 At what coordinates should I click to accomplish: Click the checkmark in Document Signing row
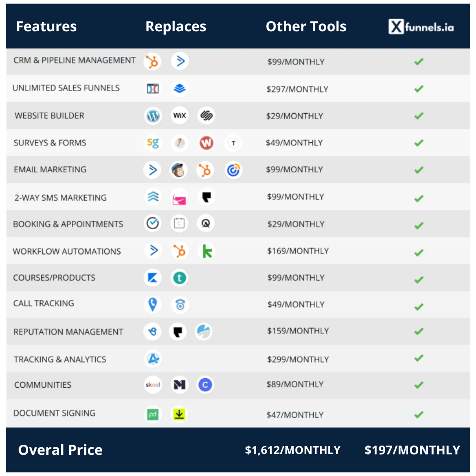pos(419,414)
